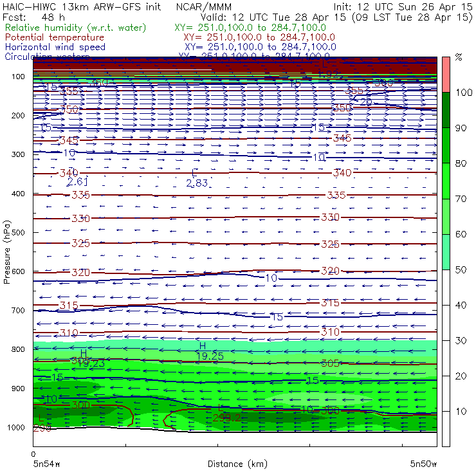Click the '1.92' value near plot top

point(329,75)
